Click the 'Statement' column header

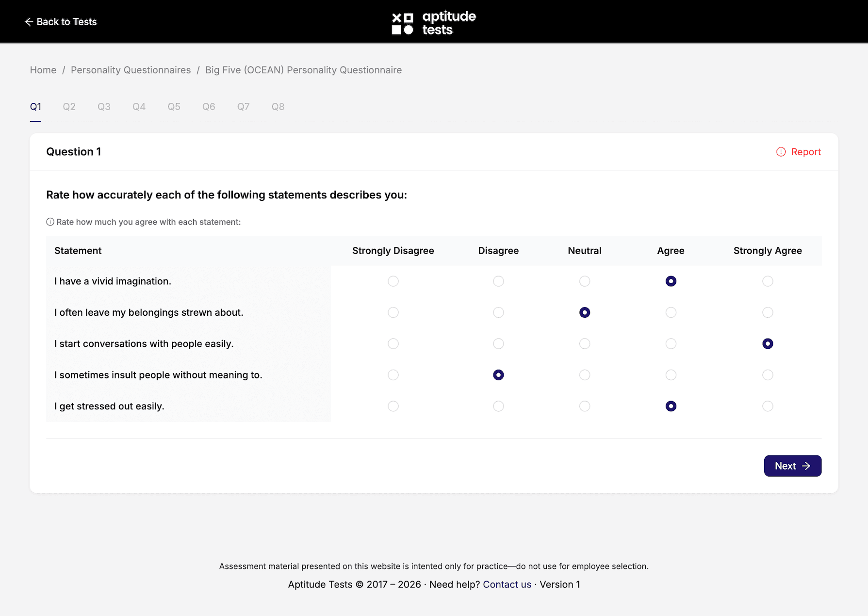(78, 251)
